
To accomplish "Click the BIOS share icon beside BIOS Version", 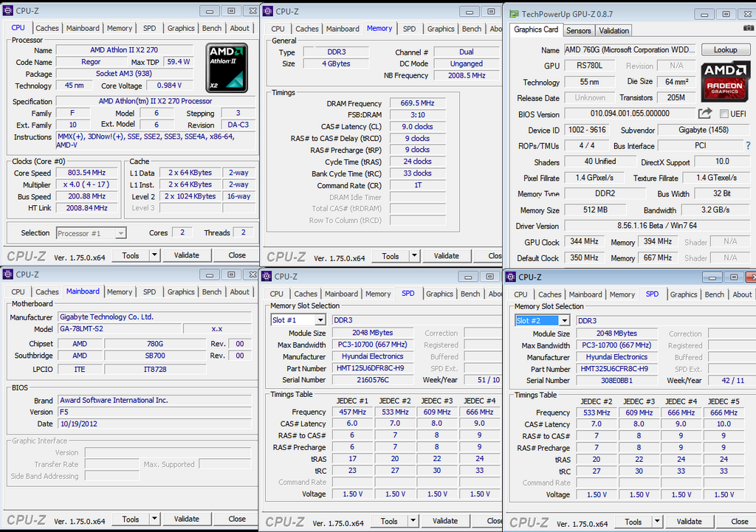I will 705,113.
